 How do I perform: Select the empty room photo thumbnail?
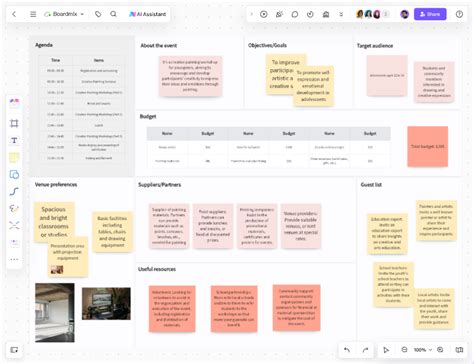pos(55,313)
